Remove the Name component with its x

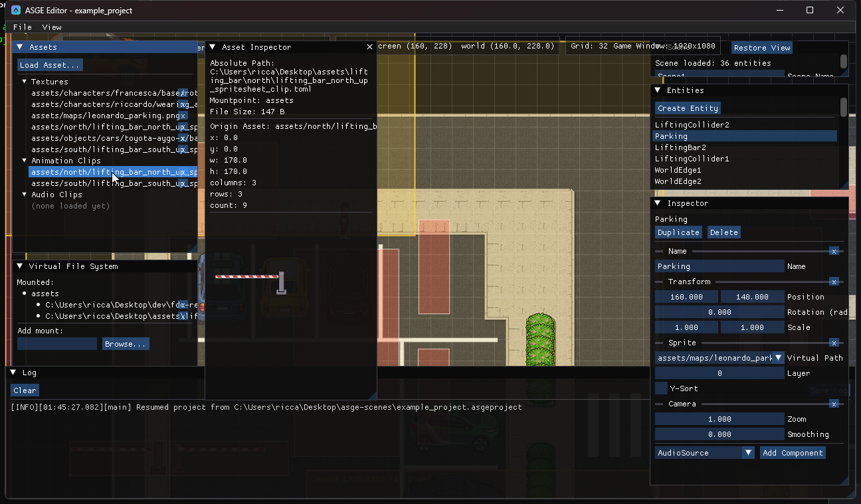pos(834,251)
